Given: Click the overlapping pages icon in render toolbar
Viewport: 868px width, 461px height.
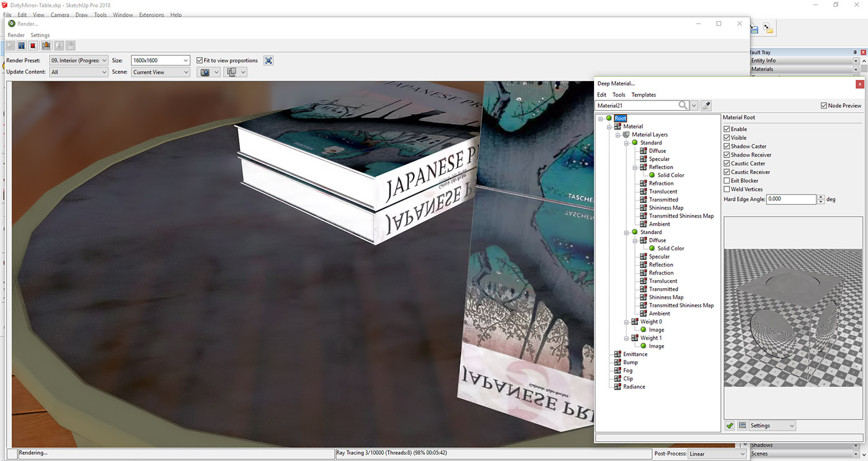Looking at the screenshot, I should coord(232,72).
